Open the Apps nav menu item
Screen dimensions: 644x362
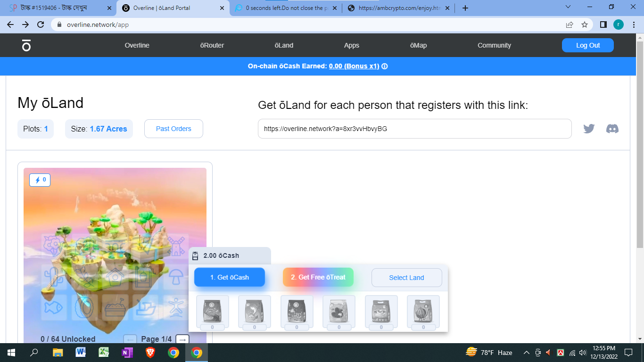[x=352, y=45]
